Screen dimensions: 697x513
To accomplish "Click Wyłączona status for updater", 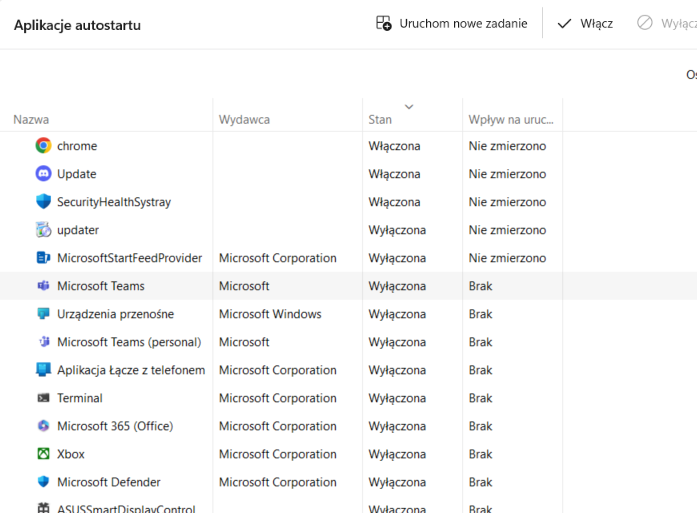I will [397, 230].
